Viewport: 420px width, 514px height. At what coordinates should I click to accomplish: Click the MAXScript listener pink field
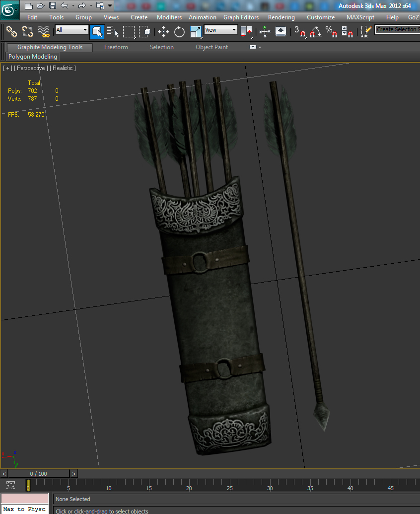pyautogui.click(x=25, y=499)
